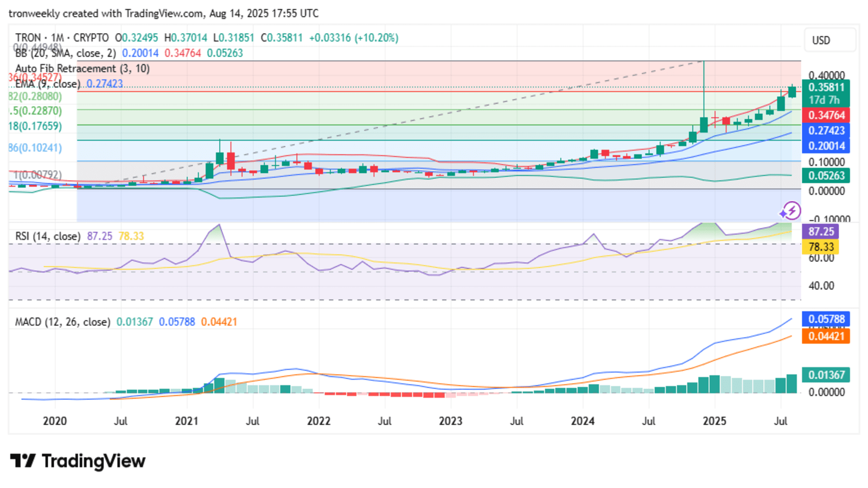This screenshot has height=488, width=868.
Task: Click the EMA legend value 0.27423
Action: pos(105,84)
